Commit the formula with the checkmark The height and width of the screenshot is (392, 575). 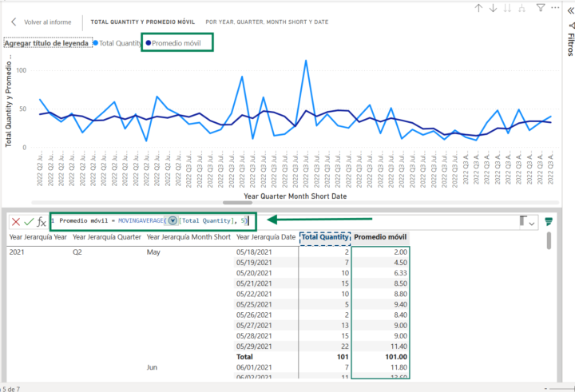click(x=29, y=222)
